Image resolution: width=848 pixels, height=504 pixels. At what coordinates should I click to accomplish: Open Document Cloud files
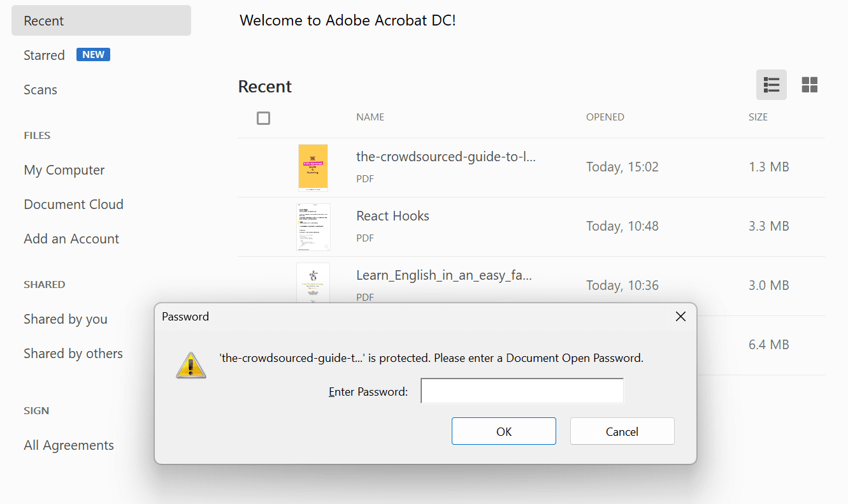pos(73,205)
